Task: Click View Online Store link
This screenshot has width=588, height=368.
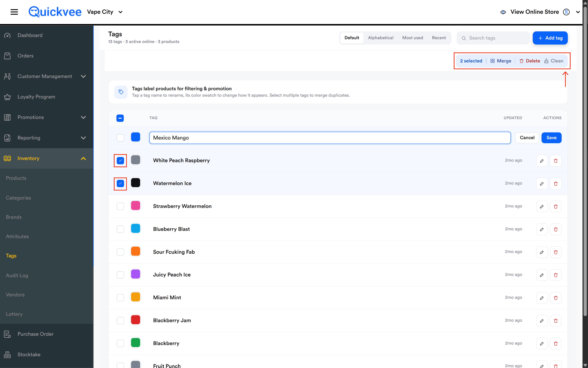Action: click(535, 12)
